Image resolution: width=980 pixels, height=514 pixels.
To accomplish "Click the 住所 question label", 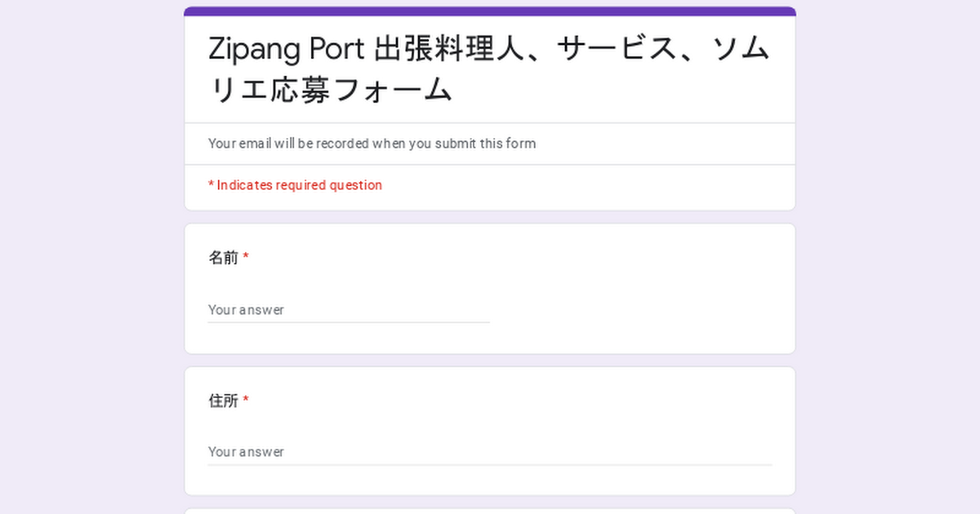I will (223, 401).
